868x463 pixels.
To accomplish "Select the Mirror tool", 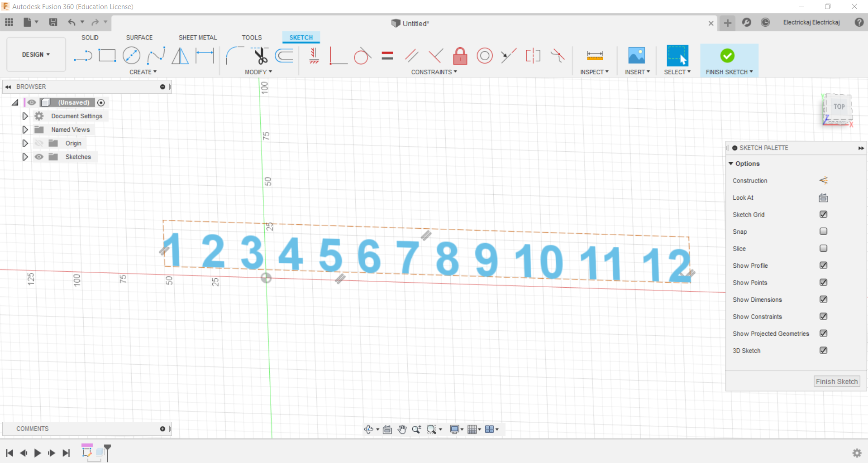I will click(180, 56).
